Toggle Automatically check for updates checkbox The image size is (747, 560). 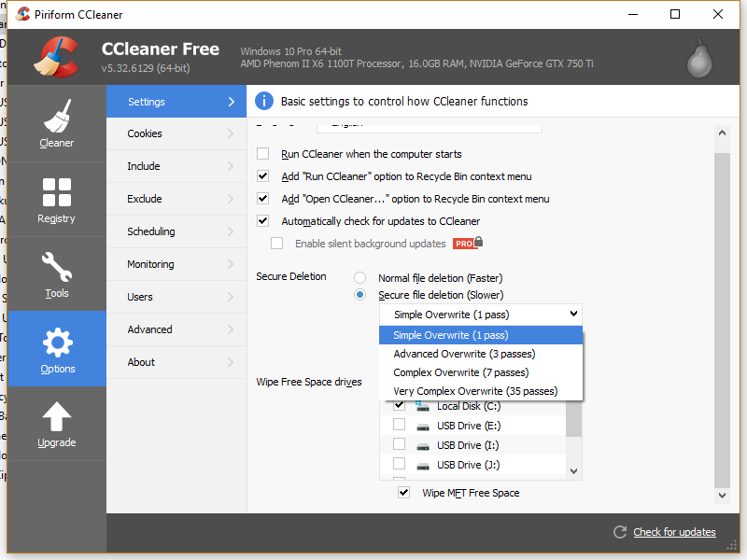click(x=262, y=221)
